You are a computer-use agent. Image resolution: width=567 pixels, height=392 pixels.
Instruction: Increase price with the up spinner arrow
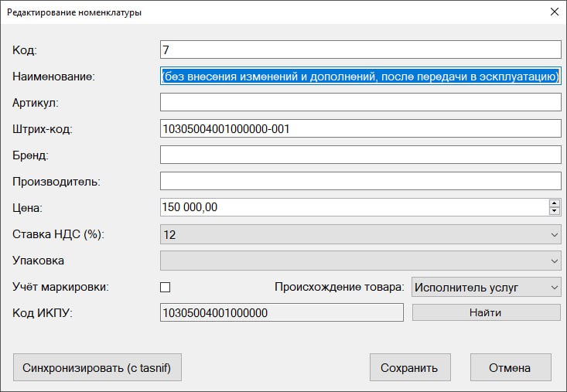[554, 203]
